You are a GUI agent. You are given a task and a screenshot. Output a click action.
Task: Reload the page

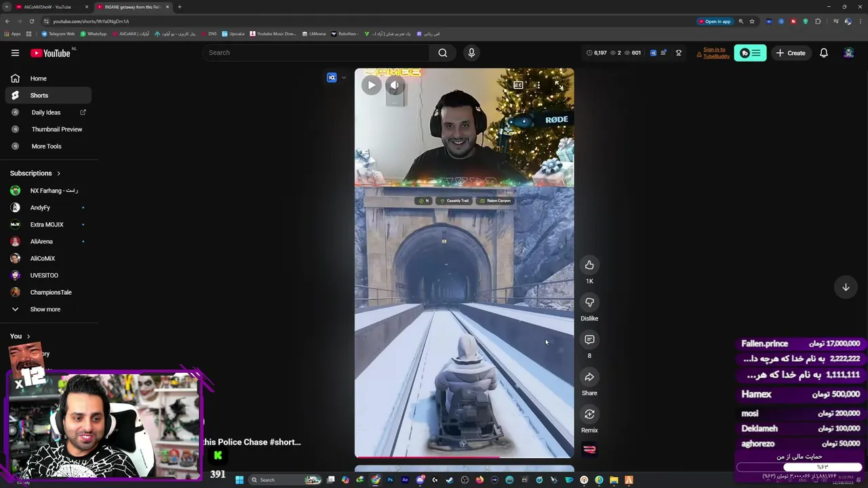tap(31, 21)
